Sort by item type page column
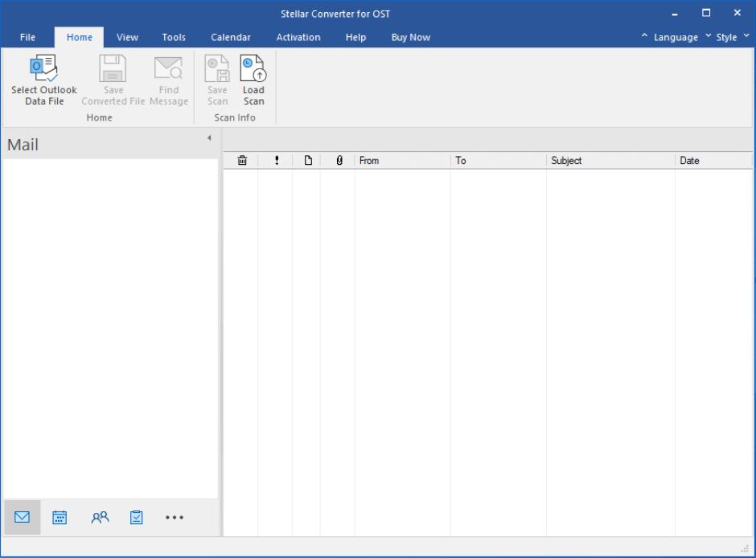This screenshot has height=558, width=756. [x=307, y=161]
